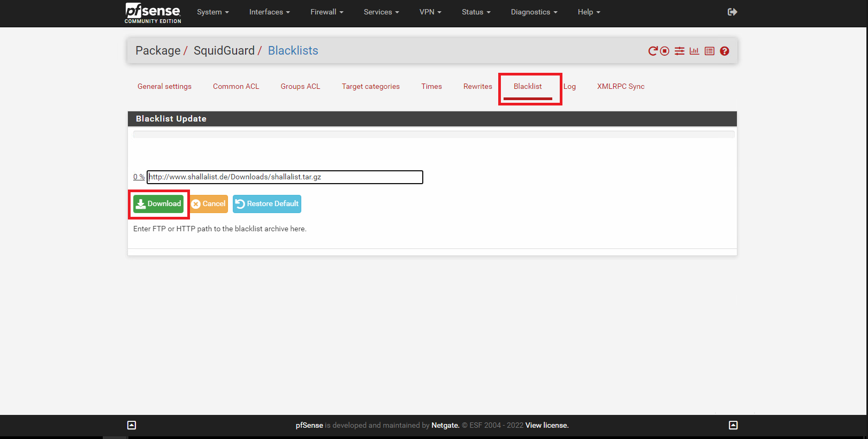Click the right footer scroll-to-top icon
This screenshot has height=439, width=868.
click(x=733, y=425)
